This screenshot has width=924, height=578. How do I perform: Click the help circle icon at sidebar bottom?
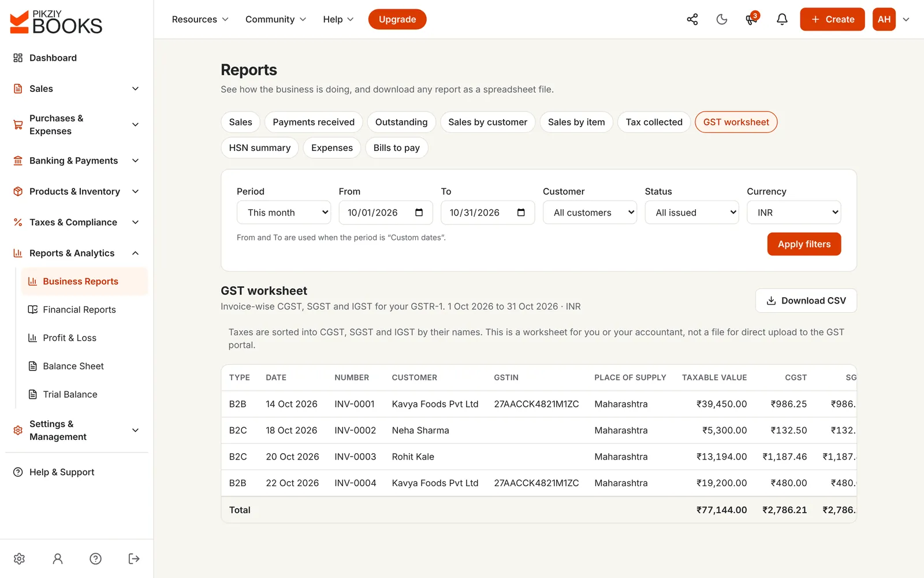96,558
